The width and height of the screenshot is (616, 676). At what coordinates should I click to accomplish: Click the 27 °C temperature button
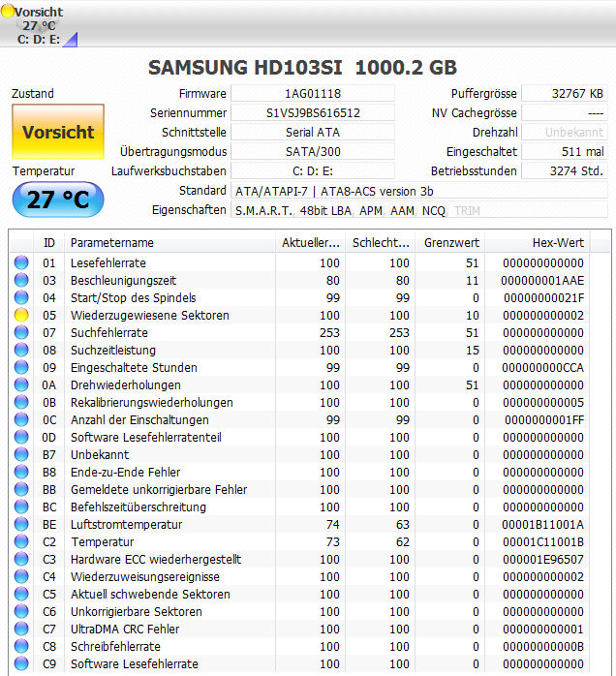58,200
